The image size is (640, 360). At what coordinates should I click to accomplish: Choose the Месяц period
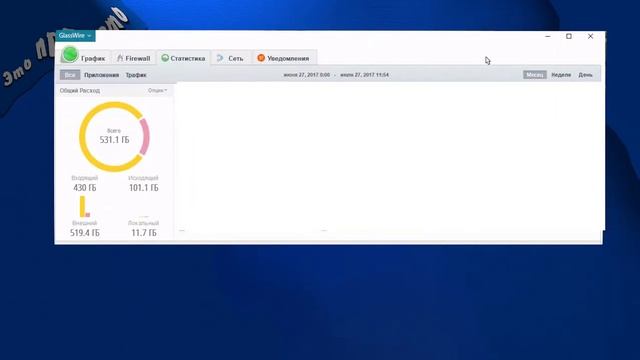tap(535, 75)
